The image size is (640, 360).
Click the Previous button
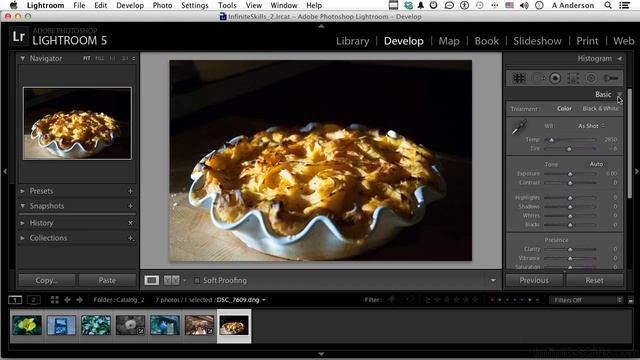pos(534,280)
